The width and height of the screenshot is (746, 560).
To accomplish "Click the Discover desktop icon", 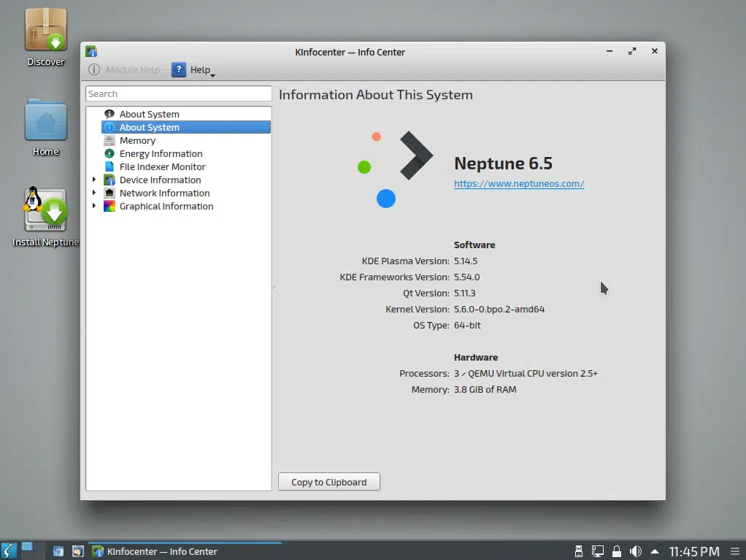I will point(46,37).
